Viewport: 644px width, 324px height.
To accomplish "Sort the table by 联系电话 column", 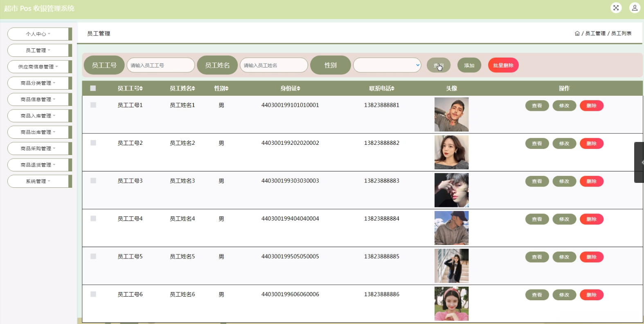I will click(x=381, y=88).
